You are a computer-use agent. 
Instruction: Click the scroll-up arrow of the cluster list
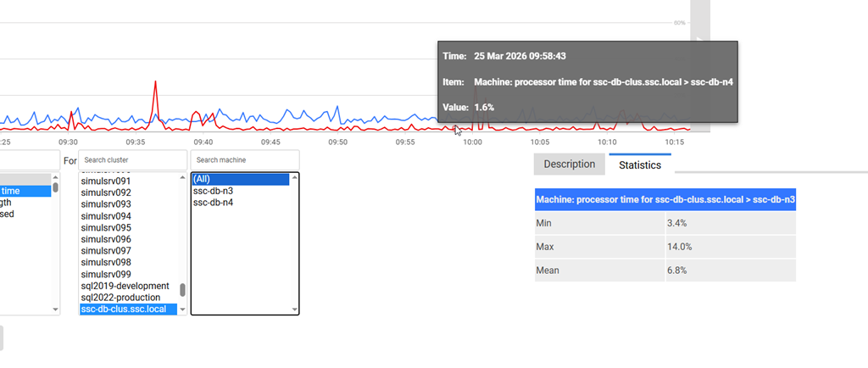(182, 178)
